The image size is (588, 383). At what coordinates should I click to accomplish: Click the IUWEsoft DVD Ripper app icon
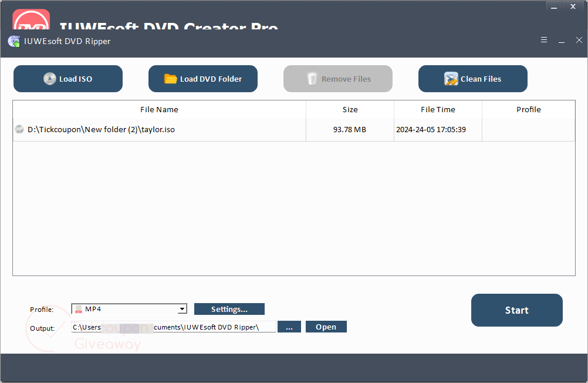pos(14,41)
